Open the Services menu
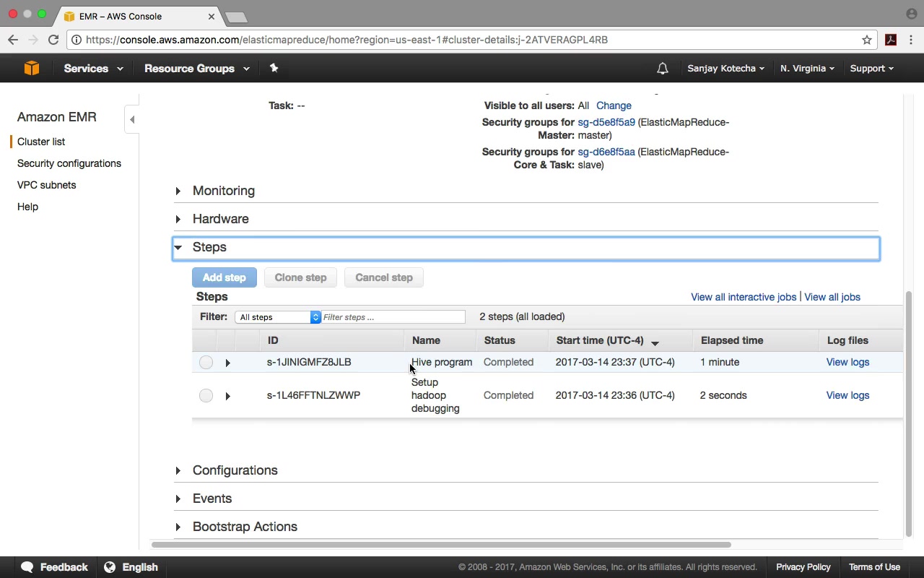 pos(93,69)
